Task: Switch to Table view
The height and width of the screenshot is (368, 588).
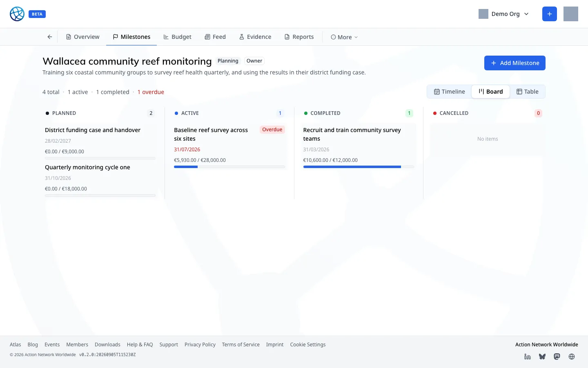Action: coord(528,92)
